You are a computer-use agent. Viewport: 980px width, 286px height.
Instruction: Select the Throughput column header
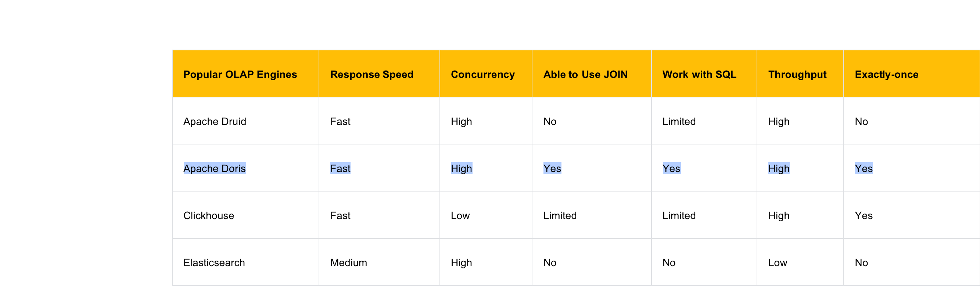[x=797, y=74]
